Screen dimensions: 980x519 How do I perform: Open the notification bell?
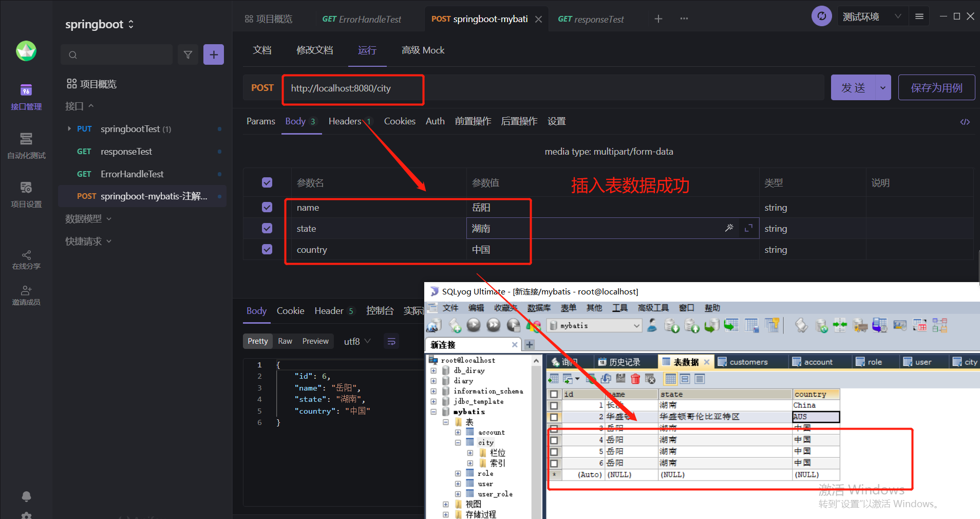[x=26, y=496]
